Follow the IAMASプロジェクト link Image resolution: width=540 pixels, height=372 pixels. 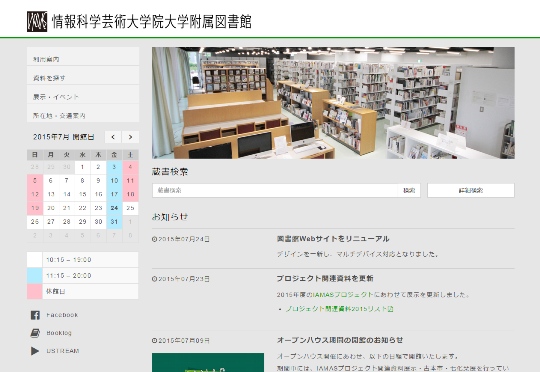click(343, 294)
